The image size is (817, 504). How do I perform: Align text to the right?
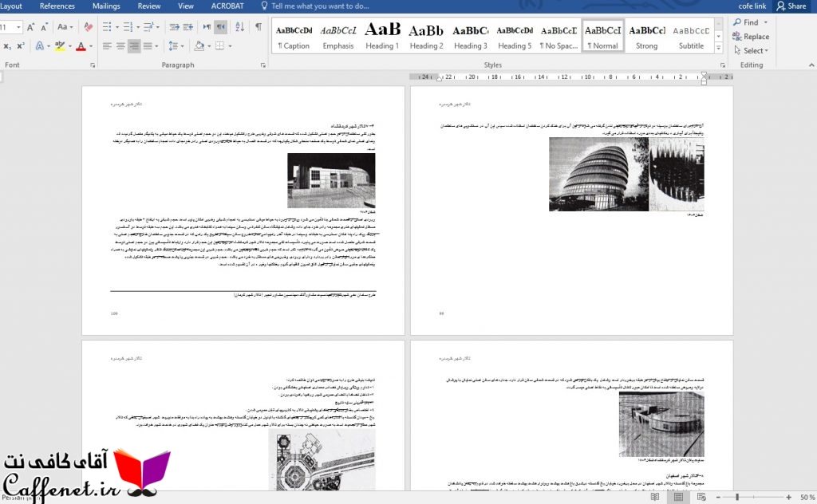[x=134, y=46]
